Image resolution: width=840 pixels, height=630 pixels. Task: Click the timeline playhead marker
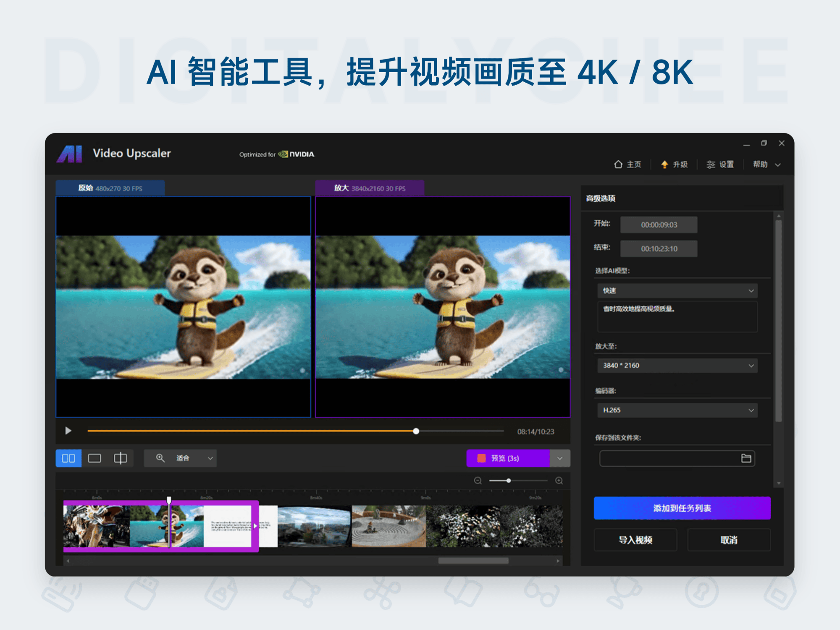pyautogui.click(x=169, y=500)
